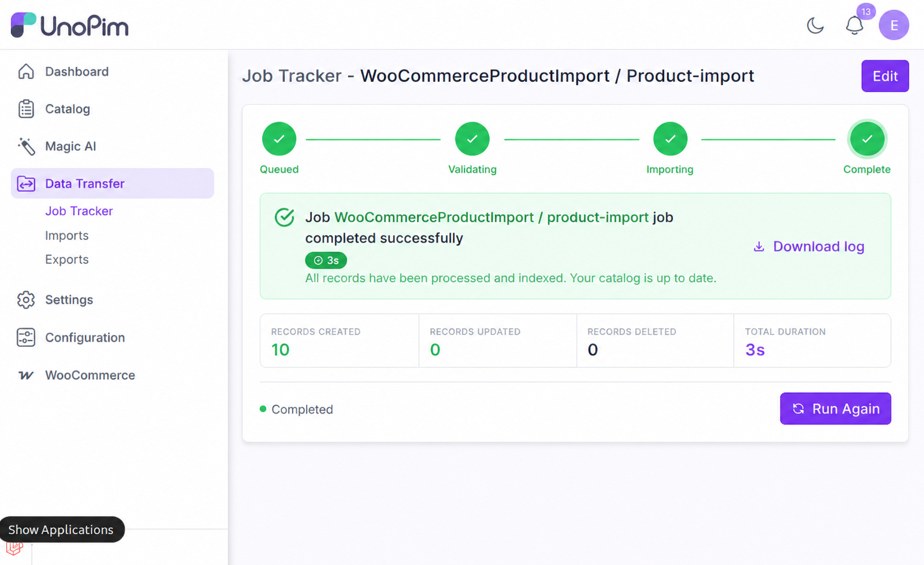Click the Completed status text
The height and width of the screenshot is (565, 924).
(302, 409)
